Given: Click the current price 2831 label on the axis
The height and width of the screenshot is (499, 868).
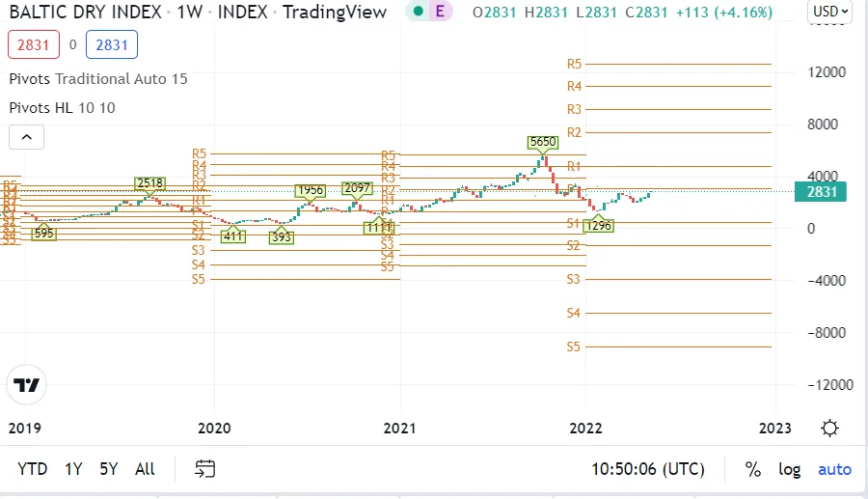Looking at the screenshot, I should tap(821, 192).
